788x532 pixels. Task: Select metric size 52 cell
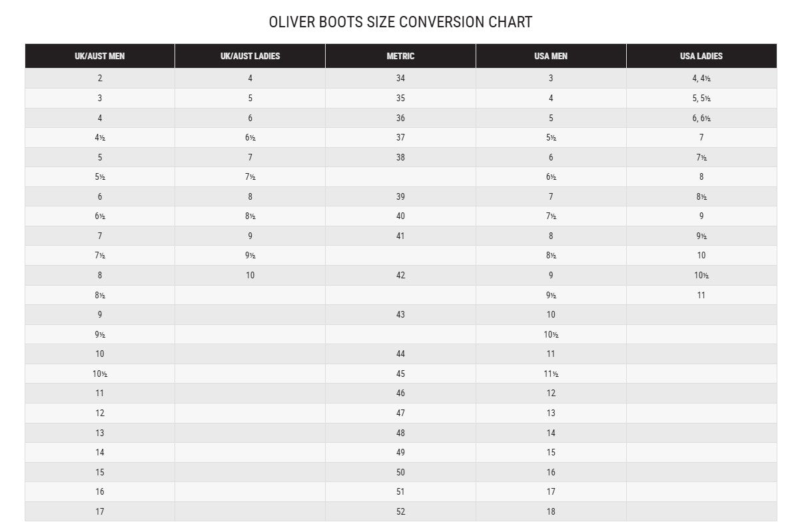click(x=400, y=511)
